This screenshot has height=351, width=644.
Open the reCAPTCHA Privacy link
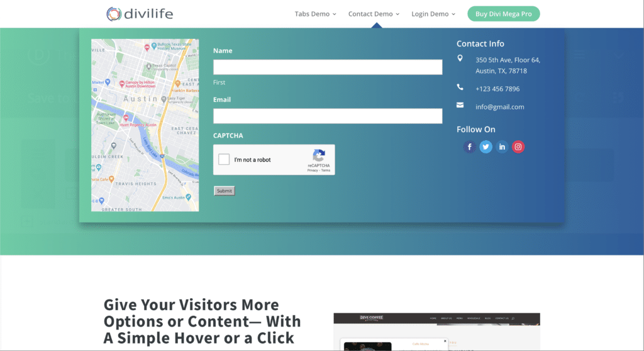pyautogui.click(x=312, y=170)
